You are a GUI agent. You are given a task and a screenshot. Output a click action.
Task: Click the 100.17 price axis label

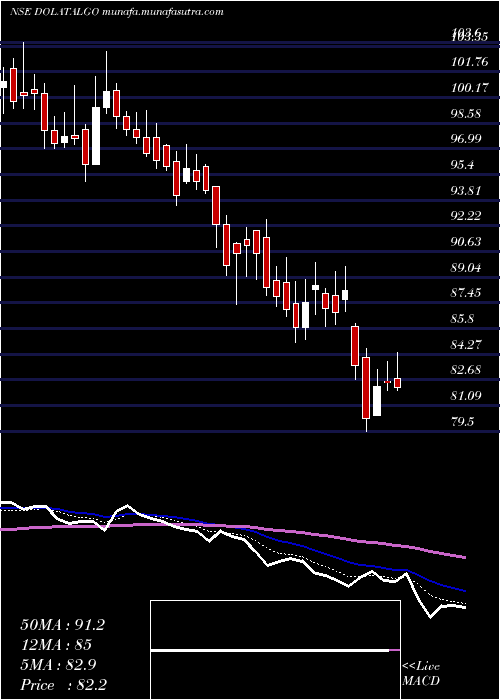(469, 88)
